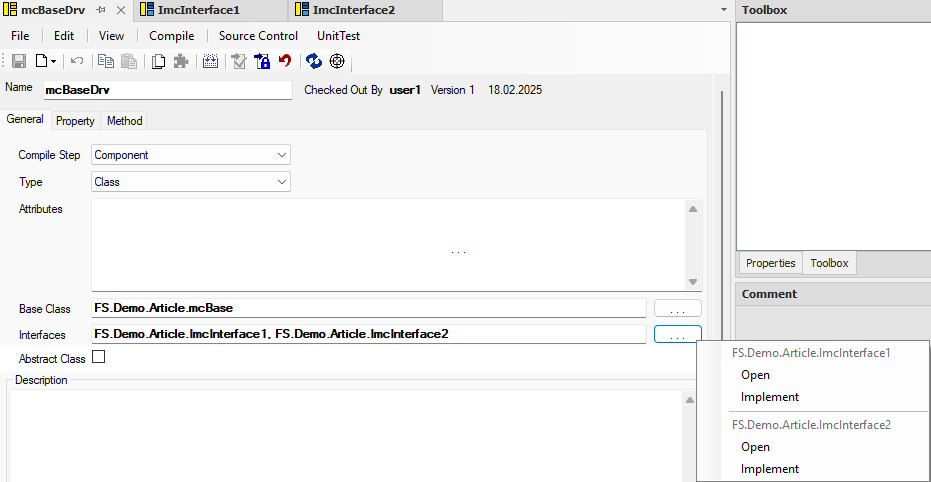This screenshot has width=931, height=482.
Task: Open the new document dropdown arrow
Action: [x=53, y=61]
